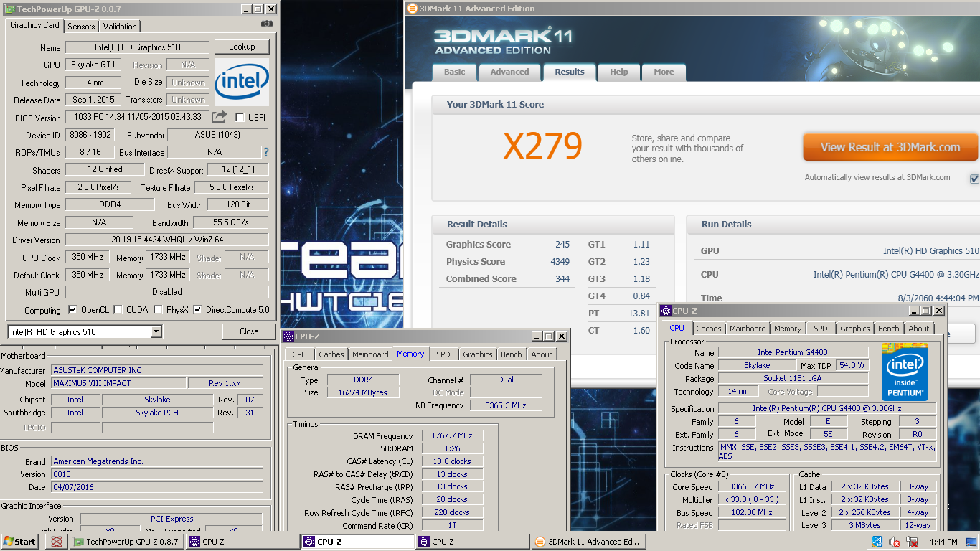Toggle automatically view results at 3DMark.com checkbox
Image resolution: width=980 pixels, height=551 pixels.
coord(974,178)
